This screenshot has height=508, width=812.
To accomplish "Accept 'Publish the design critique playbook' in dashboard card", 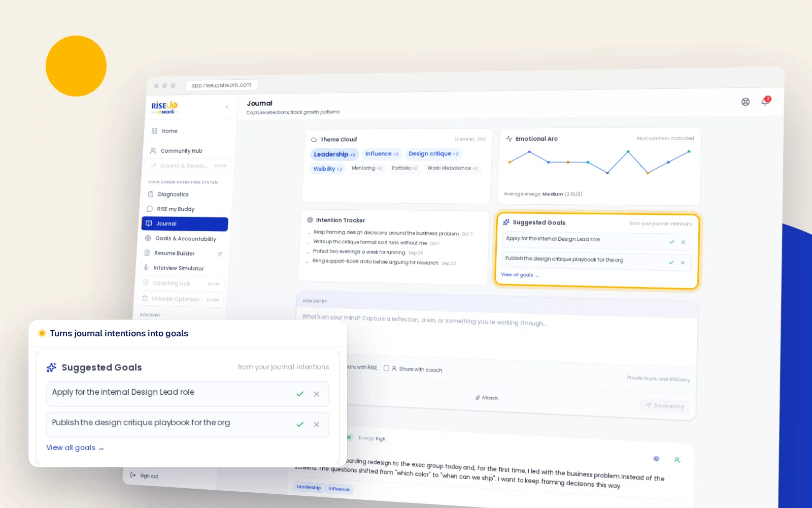I will pyautogui.click(x=671, y=262).
